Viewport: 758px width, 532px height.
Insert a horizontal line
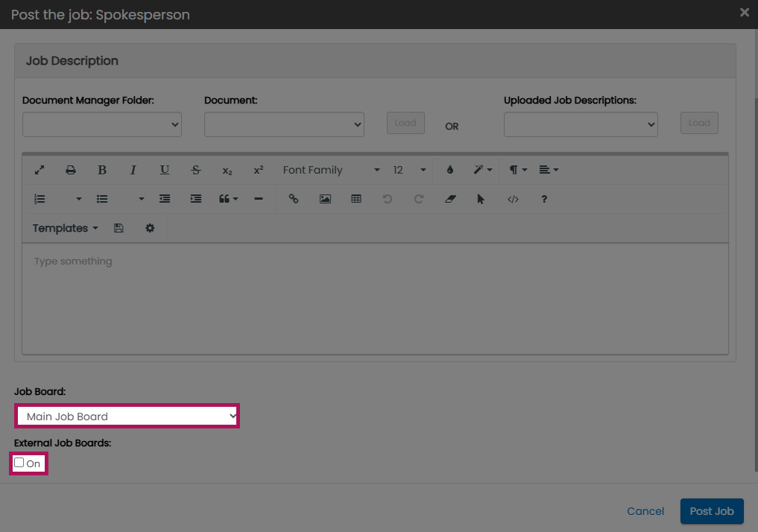pos(259,199)
